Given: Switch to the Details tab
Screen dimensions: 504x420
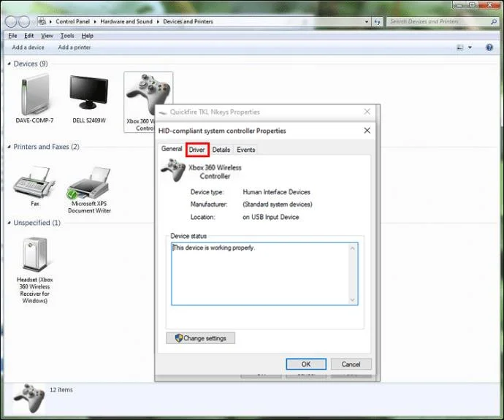Looking at the screenshot, I should (221, 150).
